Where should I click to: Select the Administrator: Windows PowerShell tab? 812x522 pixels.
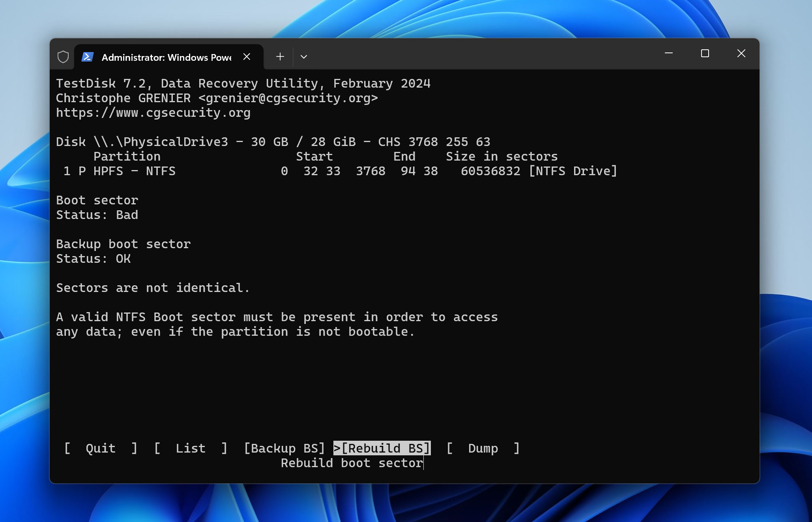point(168,57)
